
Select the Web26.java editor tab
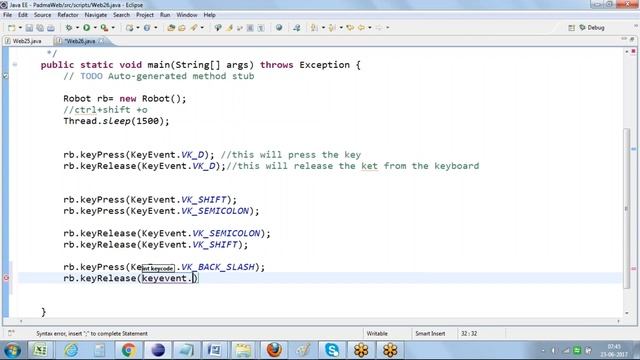(x=80, y=41)
